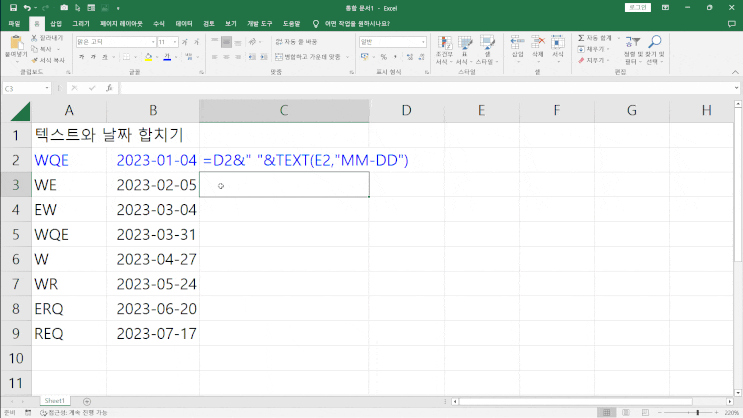Decrease font size with the smaller 가 icon
This screenshot has height=418, width=743.
click(196, 42)
